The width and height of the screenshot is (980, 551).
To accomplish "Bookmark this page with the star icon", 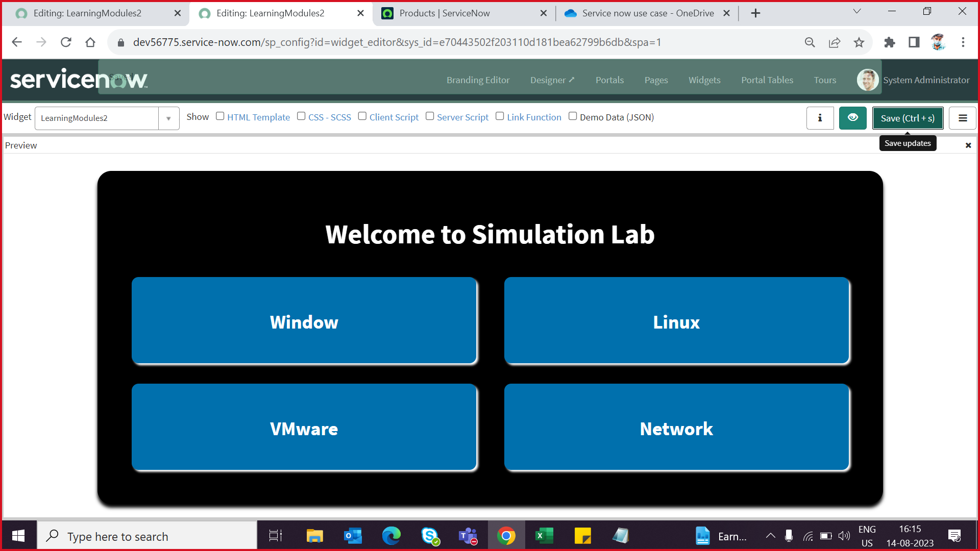I will pos(859,42).
